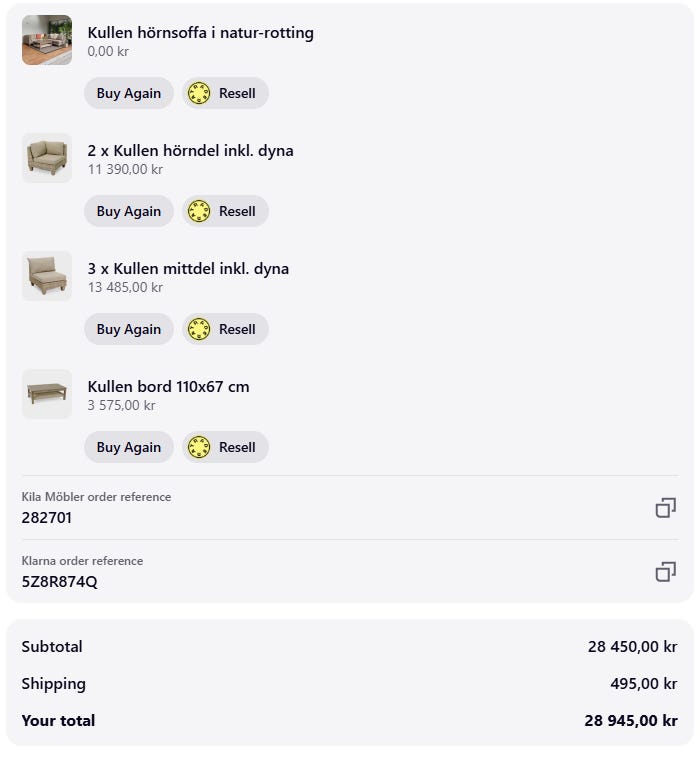Copy the Klarna order reference icon
Image resolution: width=700 pixels, height=757 pixels.
click(665, 572)
